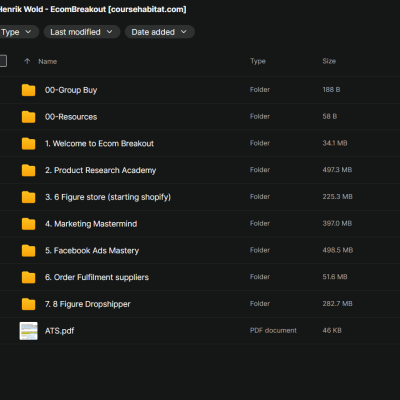Image resolution: width=400 pixels, height=400 pixels.
Task: Open '5. Facebook Ads Mastery' folder name
Action: 92,251
